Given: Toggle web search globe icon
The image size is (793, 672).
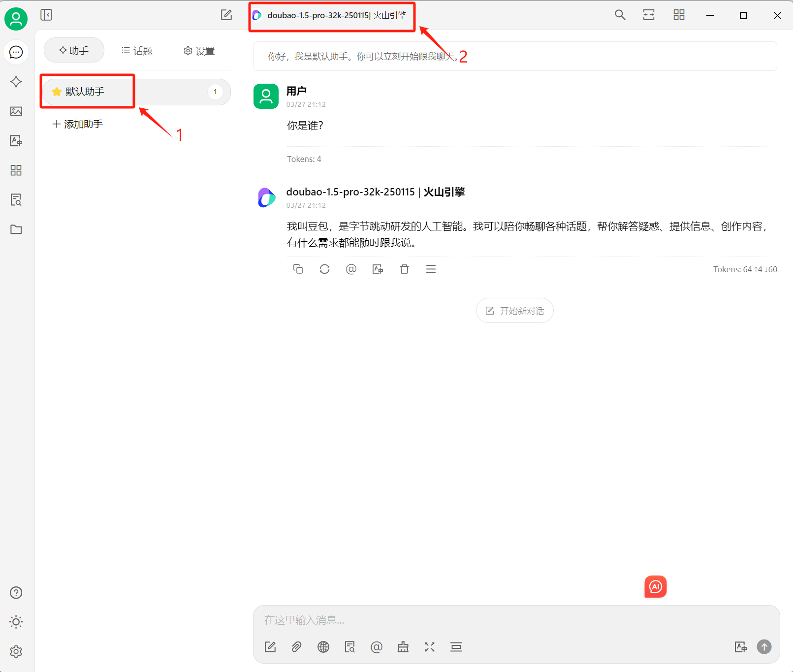Looking at the screenshot, I should click(323, 647).
